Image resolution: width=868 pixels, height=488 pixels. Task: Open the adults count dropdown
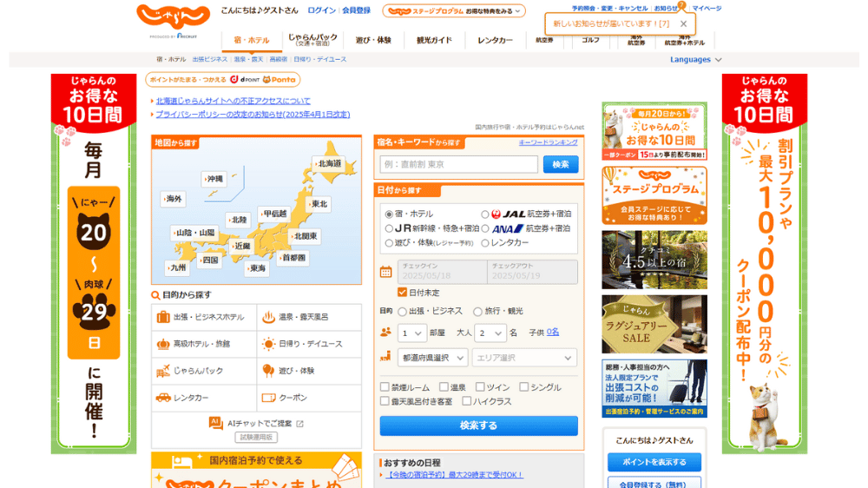pos(490,333)
